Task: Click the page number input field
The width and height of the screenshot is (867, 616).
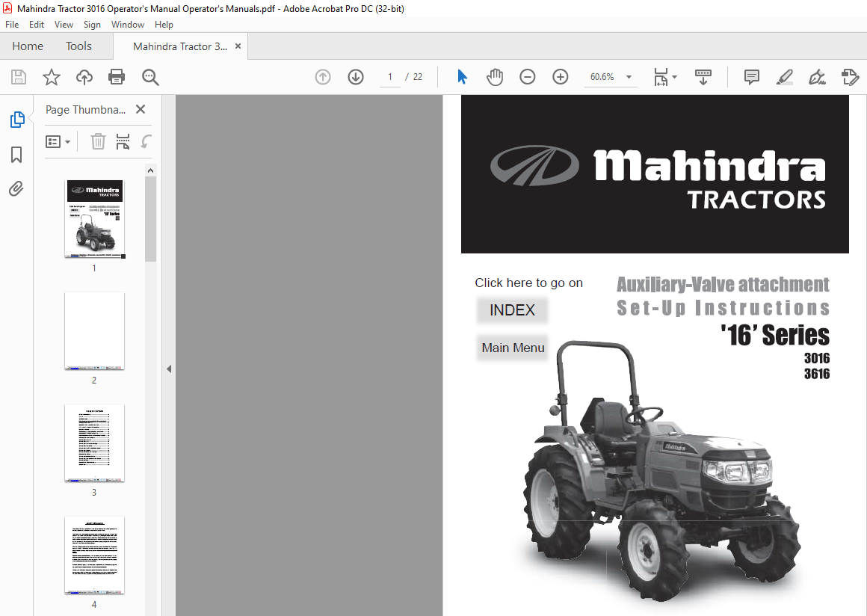Action: 390,77
